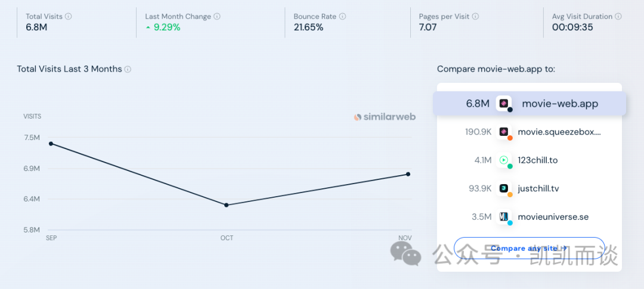Click the Avg Visit Duration info icon
Screen dimensions: 644x289
pos(618,17)
